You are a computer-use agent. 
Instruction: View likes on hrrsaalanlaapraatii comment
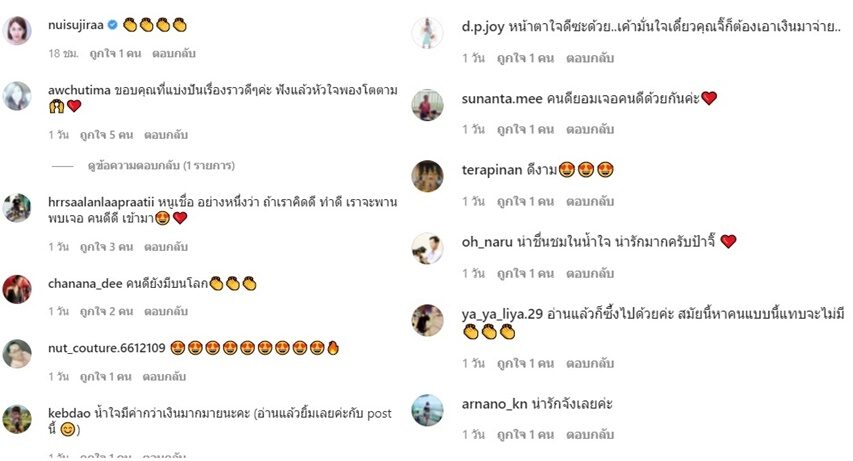[x=106, y=247]
